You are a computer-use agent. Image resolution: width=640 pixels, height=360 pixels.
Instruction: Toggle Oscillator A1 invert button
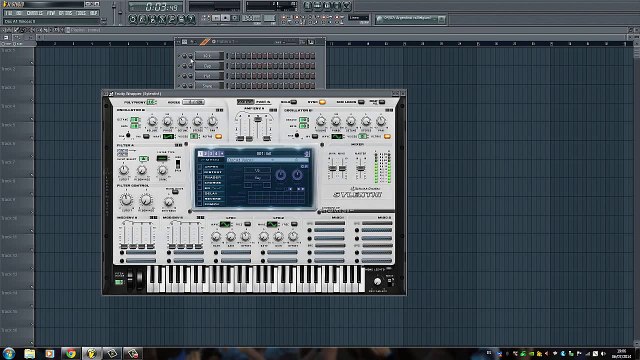point(146,136)
